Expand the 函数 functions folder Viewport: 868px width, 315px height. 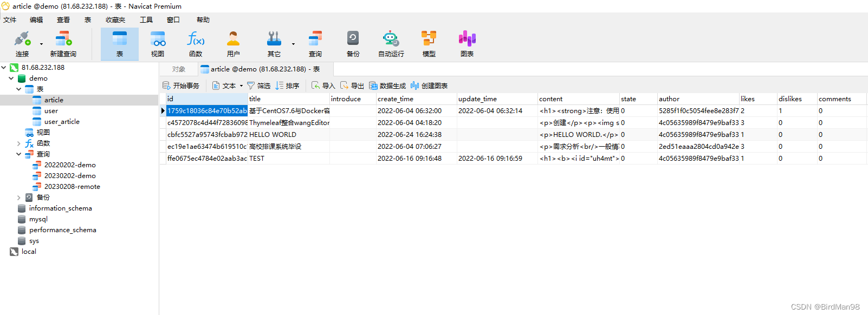click(18, 143)
